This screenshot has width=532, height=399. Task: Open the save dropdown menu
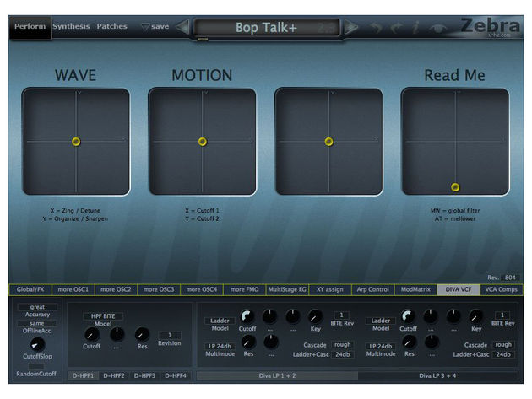(155, 26)
